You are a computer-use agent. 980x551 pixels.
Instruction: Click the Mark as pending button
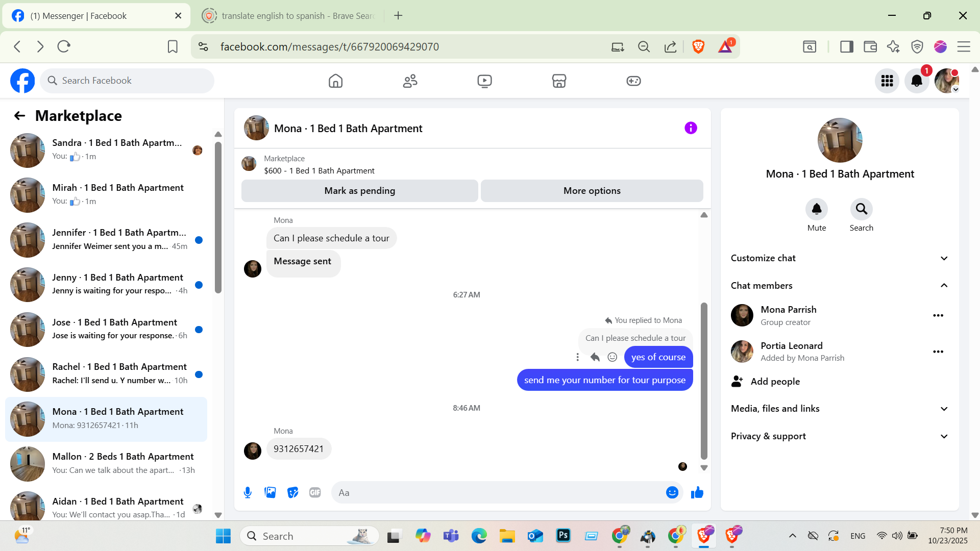pyautogui.click(x=359, y=191)
